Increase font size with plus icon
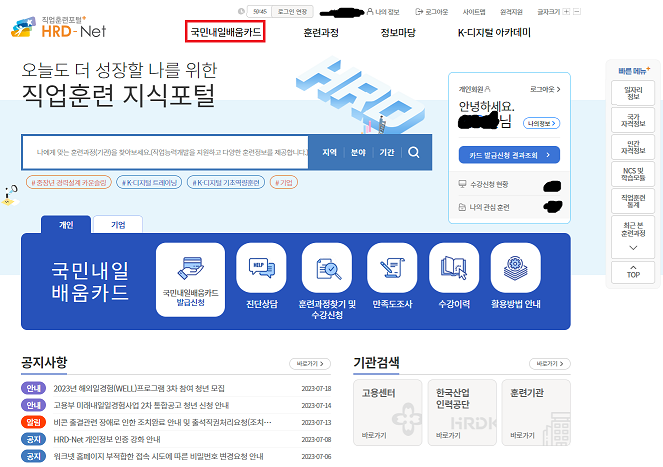Image resolution: width=663 pixels, height=467 pixels. point(566,11)
